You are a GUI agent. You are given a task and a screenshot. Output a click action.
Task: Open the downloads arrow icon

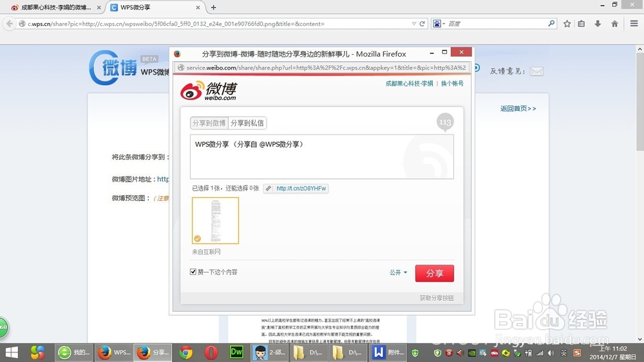pyautogui.click(x=598, y=24)
